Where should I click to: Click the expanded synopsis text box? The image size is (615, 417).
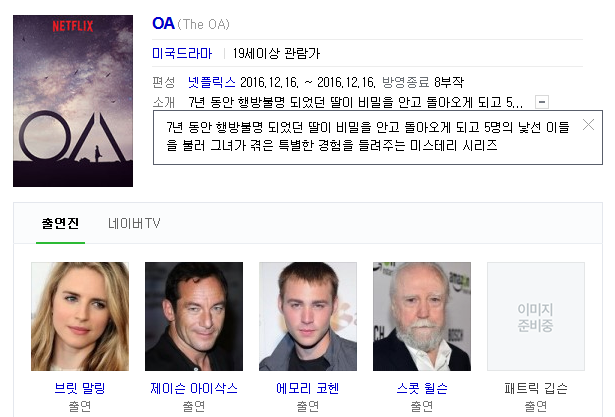378,137
